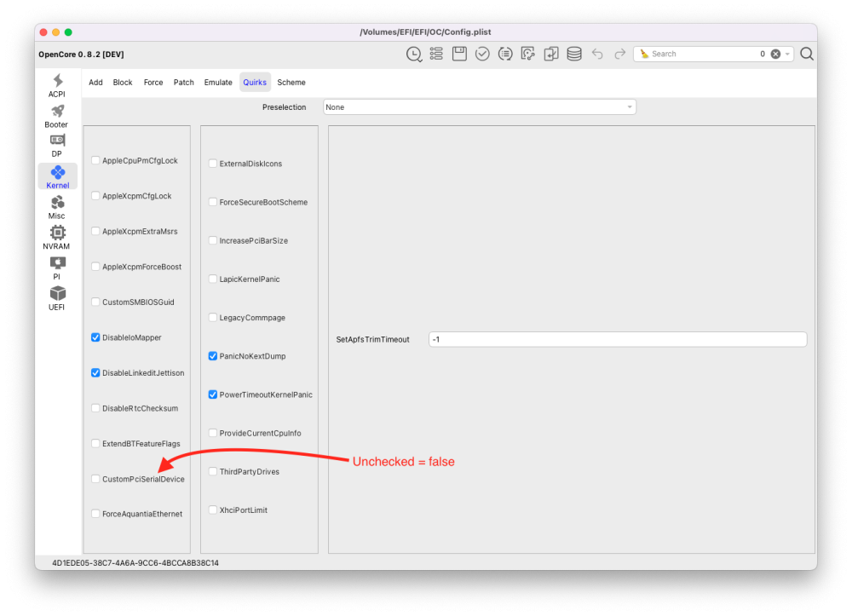Click the floppy disk save icon
852x616 pixels.
click(459, 54)
